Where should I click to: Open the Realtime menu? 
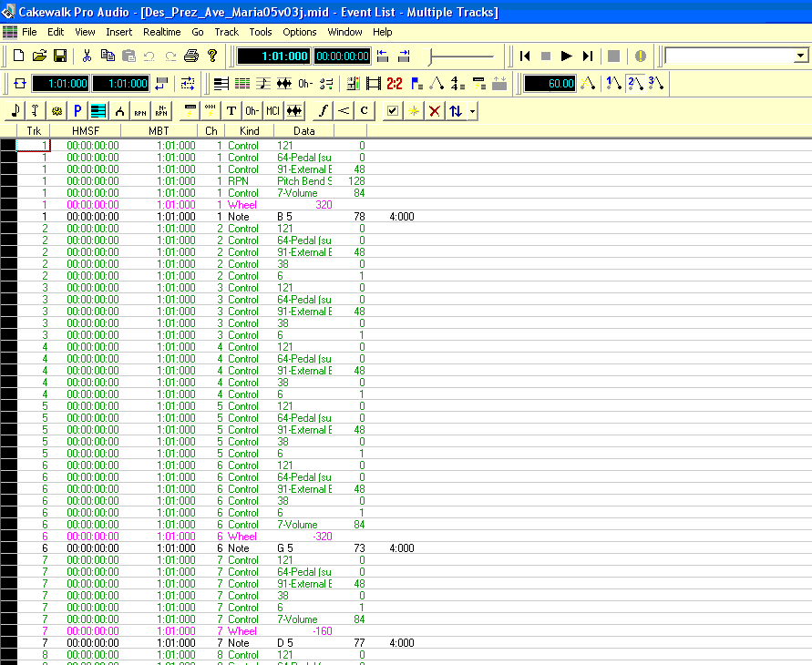tap(161, 32)
